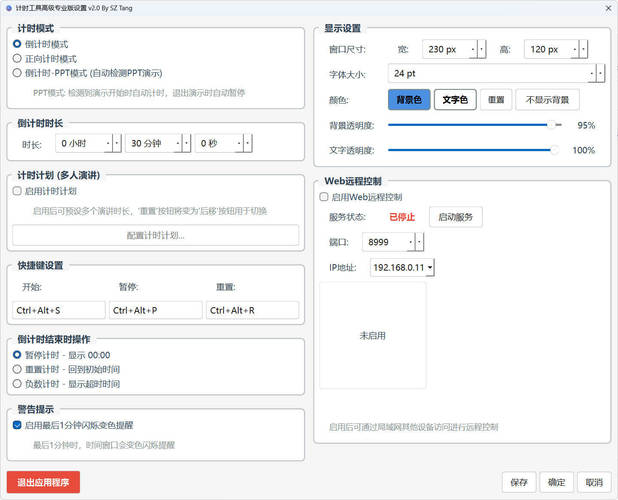Select 倒计时-PPT模式 auto-detect option
Viewport: 618px width, 500px height.
tap(17, 73)
